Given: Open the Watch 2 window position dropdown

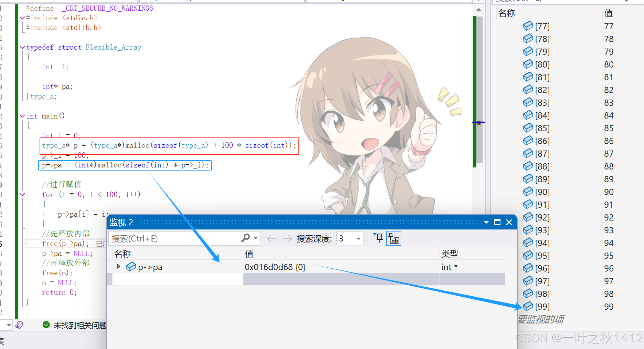Looking at the screenshot, I should point(486,222).
